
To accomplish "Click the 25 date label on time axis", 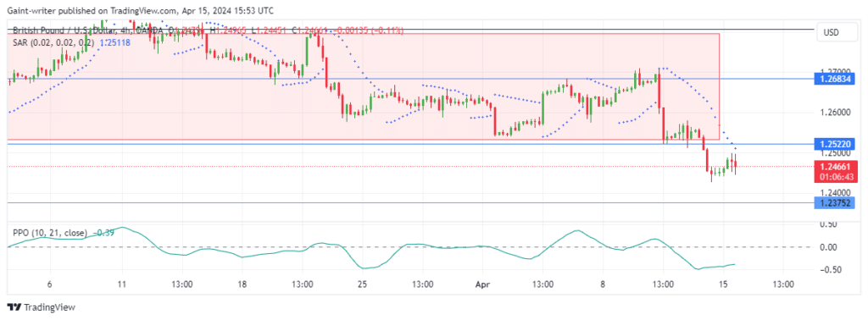I will 363,285.
